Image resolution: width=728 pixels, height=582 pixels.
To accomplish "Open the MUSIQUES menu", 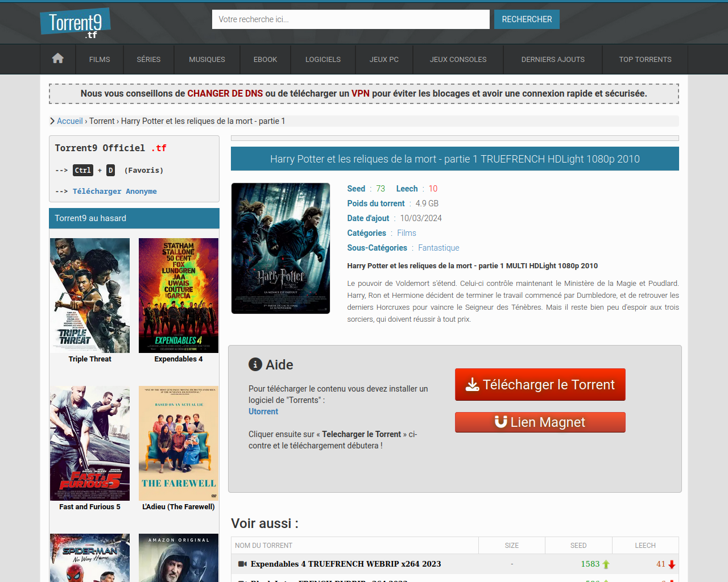I will tap(207, 59).
